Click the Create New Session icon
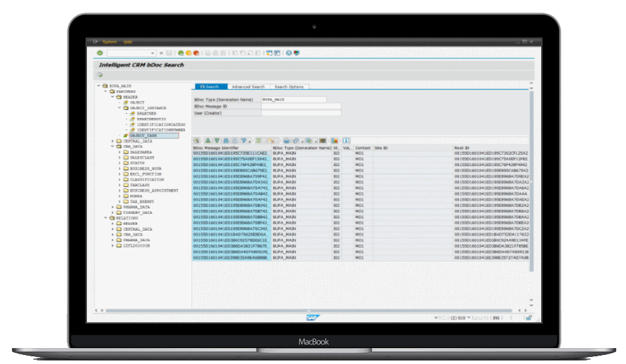This screenshot has width=626, height=364. (269, 53)
